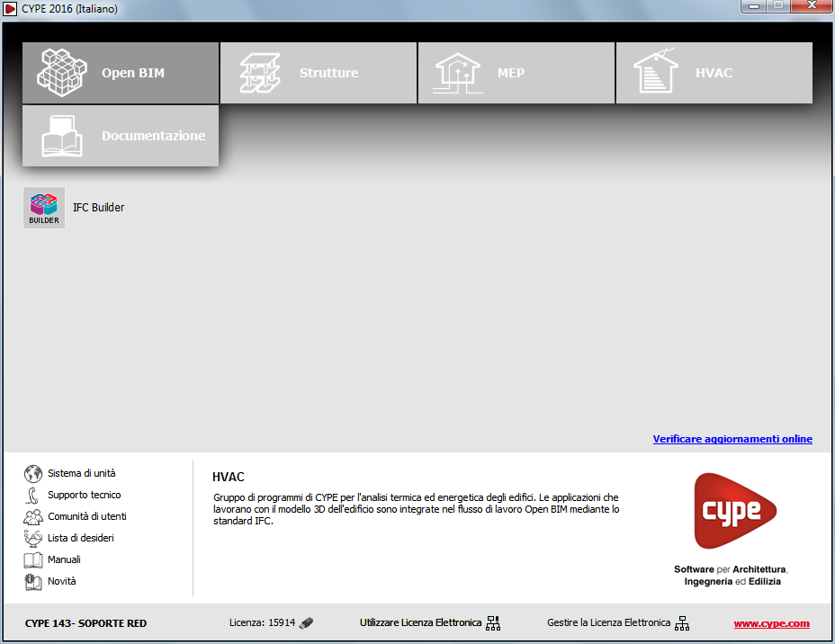Open Novità

(x=62, y=581)
